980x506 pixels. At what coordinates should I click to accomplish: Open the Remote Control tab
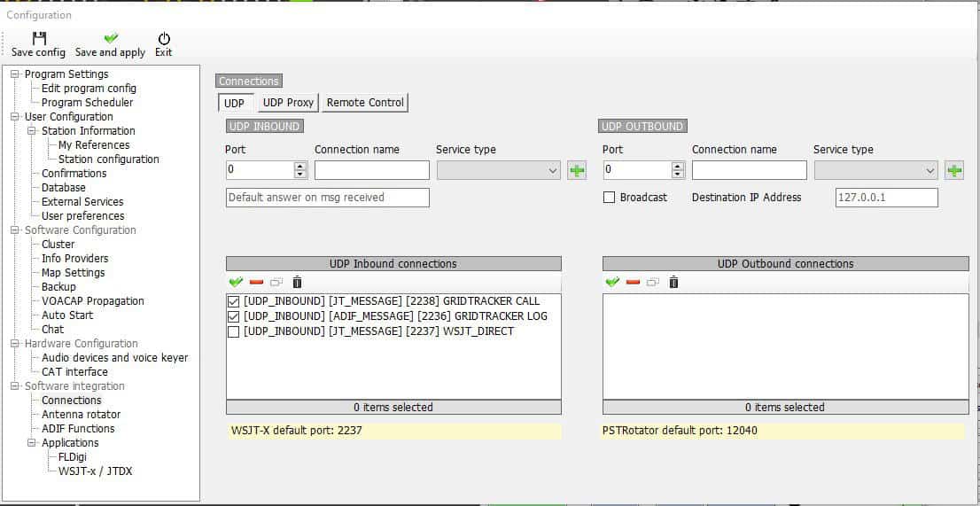point(365,103)
